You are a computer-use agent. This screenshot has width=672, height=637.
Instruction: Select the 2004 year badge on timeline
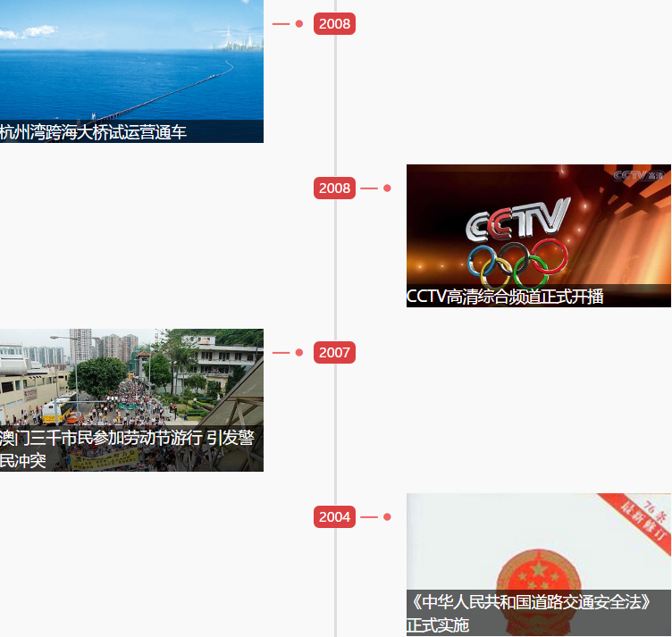[334, 517]
